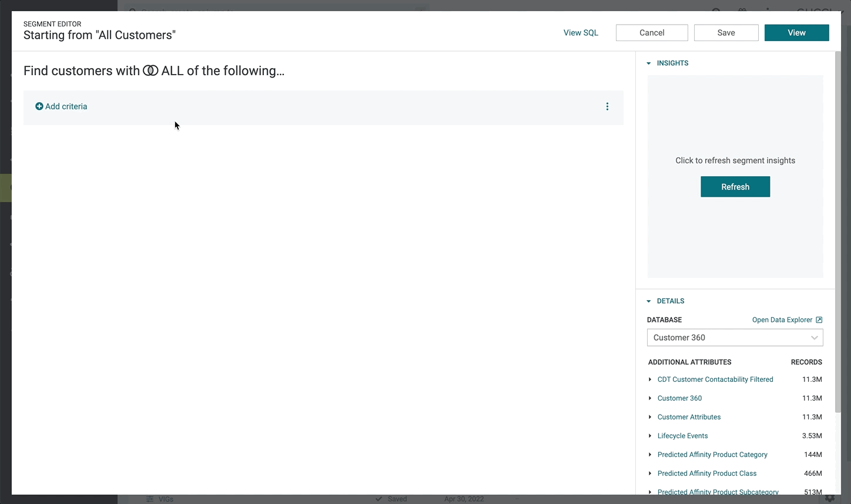Collapse the INSIGHTS section
851x504 pixels.
tap(649, 63)
